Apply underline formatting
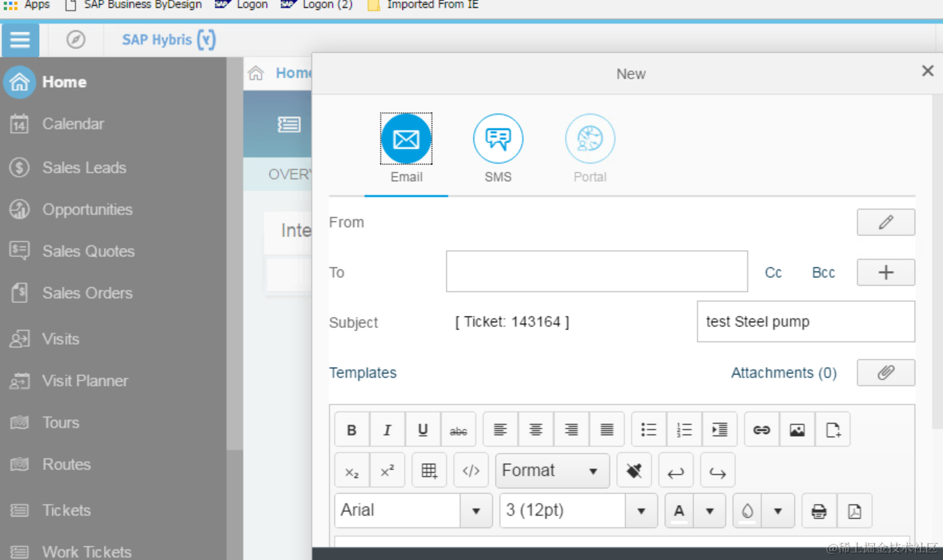 [423, 430]
